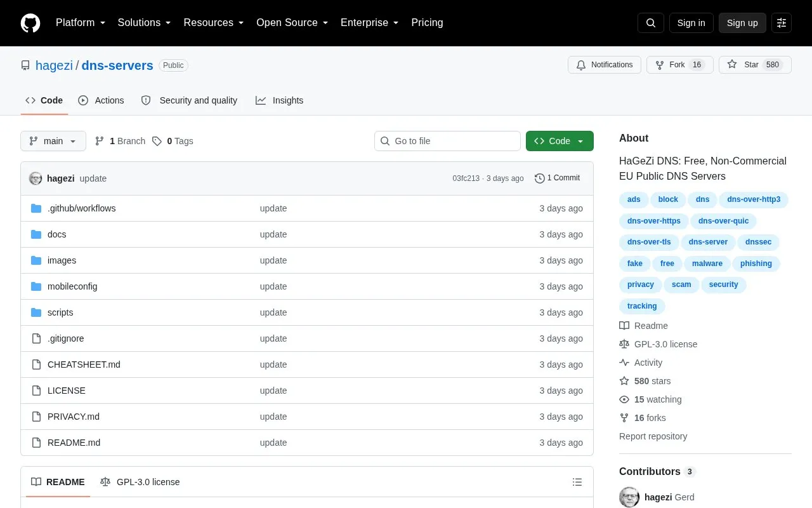Click the GitHub logo icon
The width and height of the screenshot is (812, 508).
pos(30,23)
